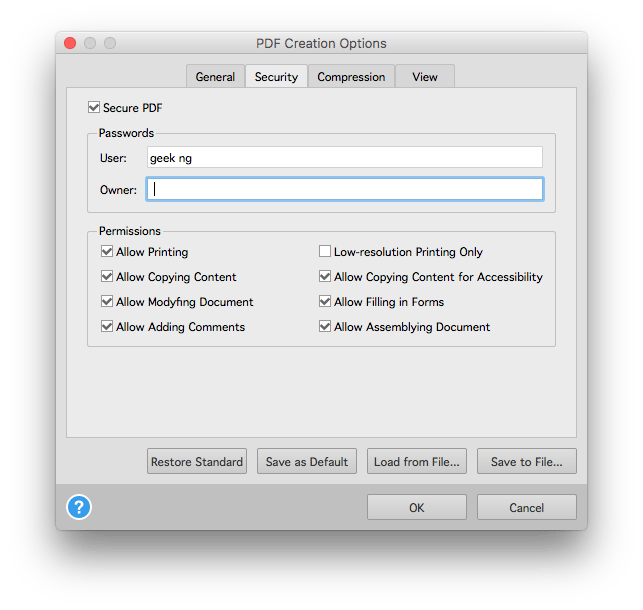Screen dimensions: 643x610
Task: Uncheck Allow Adding Comments
Action: coord(107,326)
